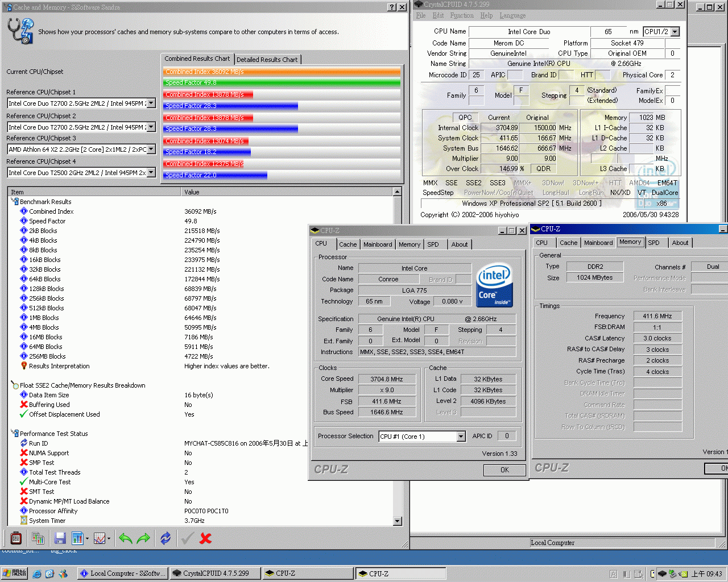Viewport: 728px width, 582px height.
Task: Cancel with the red X icon in Sandra
Action: click(x=205, y=538)
